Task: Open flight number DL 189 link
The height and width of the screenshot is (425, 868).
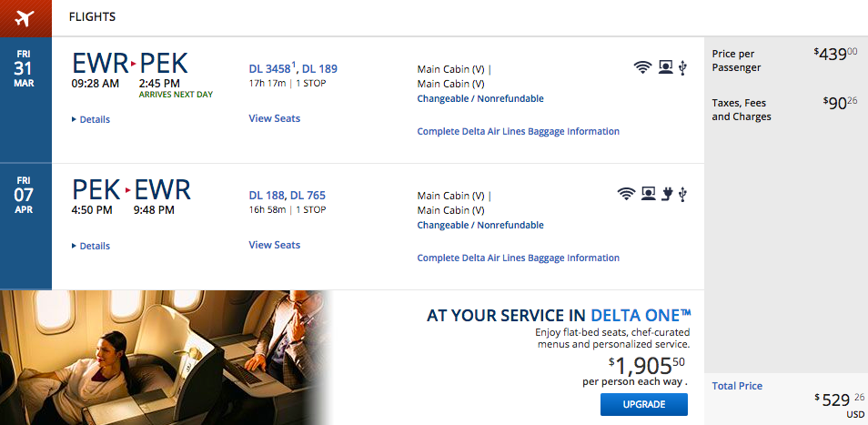Action: [x=320, y=68]
